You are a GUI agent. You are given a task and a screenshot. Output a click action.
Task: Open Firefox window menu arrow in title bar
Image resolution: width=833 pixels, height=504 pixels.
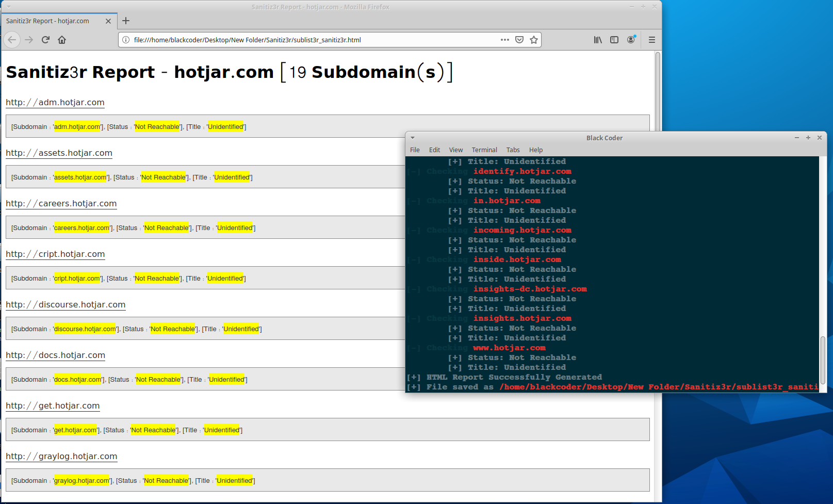[x=9, y=7]
